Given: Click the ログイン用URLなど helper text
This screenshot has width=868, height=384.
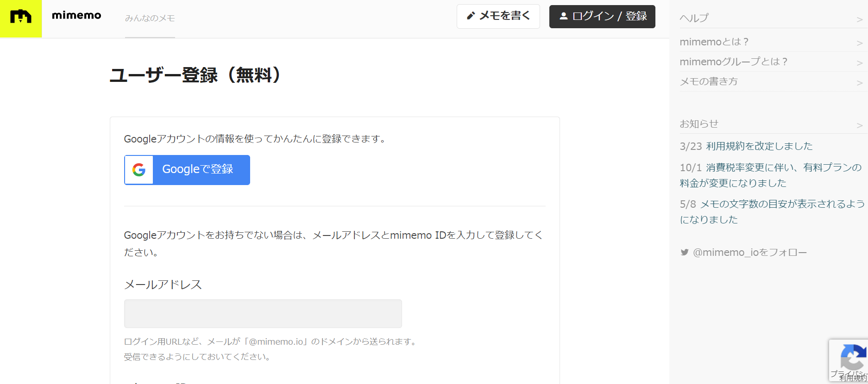Looking at the screenshot, I should (271, 349).
